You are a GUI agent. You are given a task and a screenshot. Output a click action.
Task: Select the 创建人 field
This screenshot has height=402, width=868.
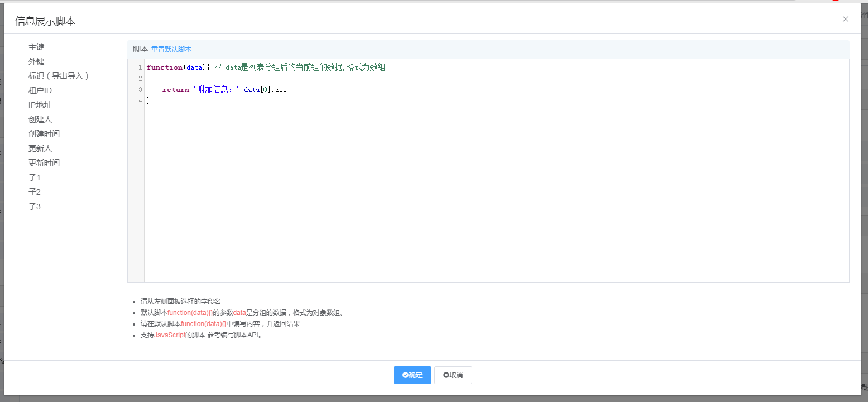(40, 119)
